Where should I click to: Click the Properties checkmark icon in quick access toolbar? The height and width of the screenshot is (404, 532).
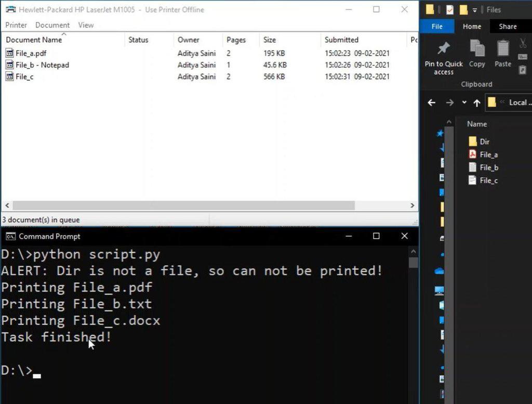click(449, 9)
